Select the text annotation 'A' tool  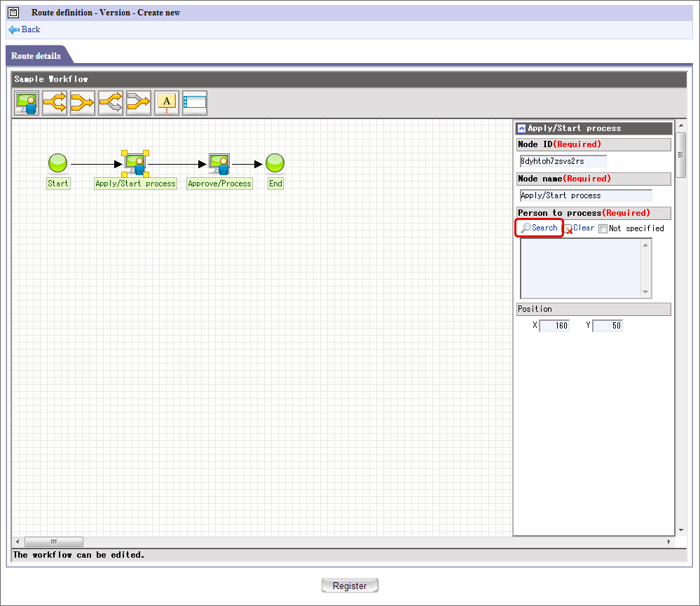point(167,103)
